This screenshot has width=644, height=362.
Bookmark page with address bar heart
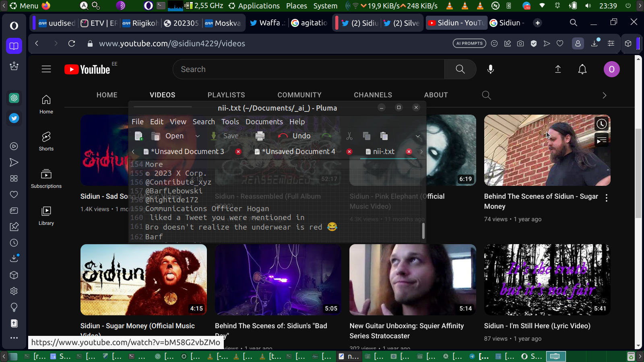click(x=560, y=43)
